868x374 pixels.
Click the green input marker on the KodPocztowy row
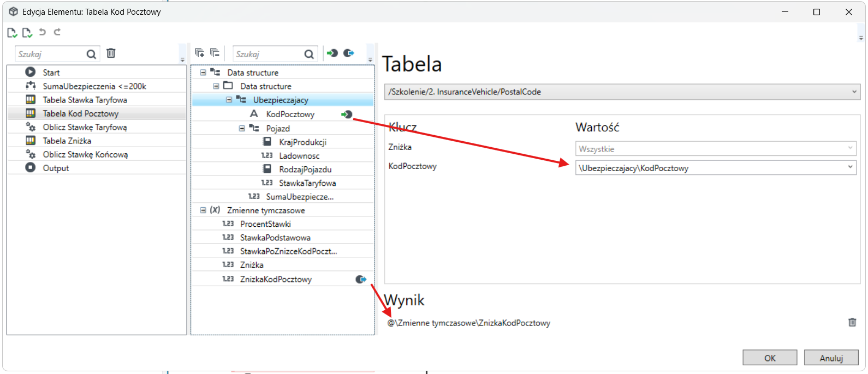(x=347, y=114)
